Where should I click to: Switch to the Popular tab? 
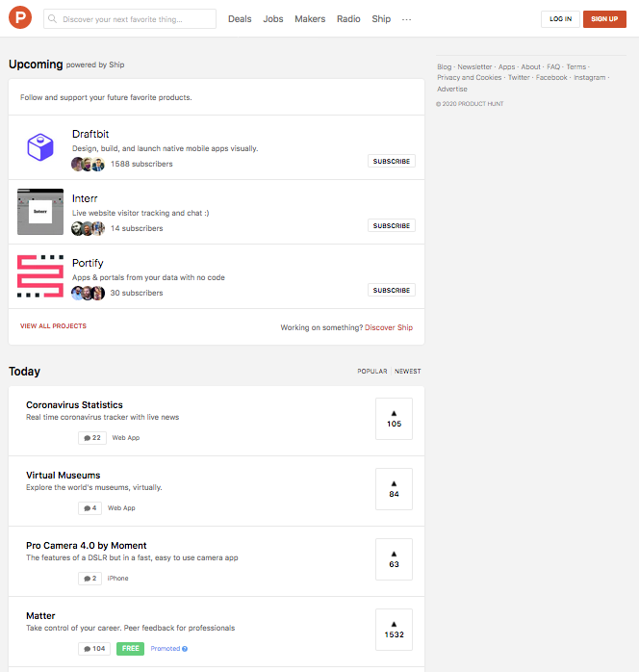(x=372, y=372)
